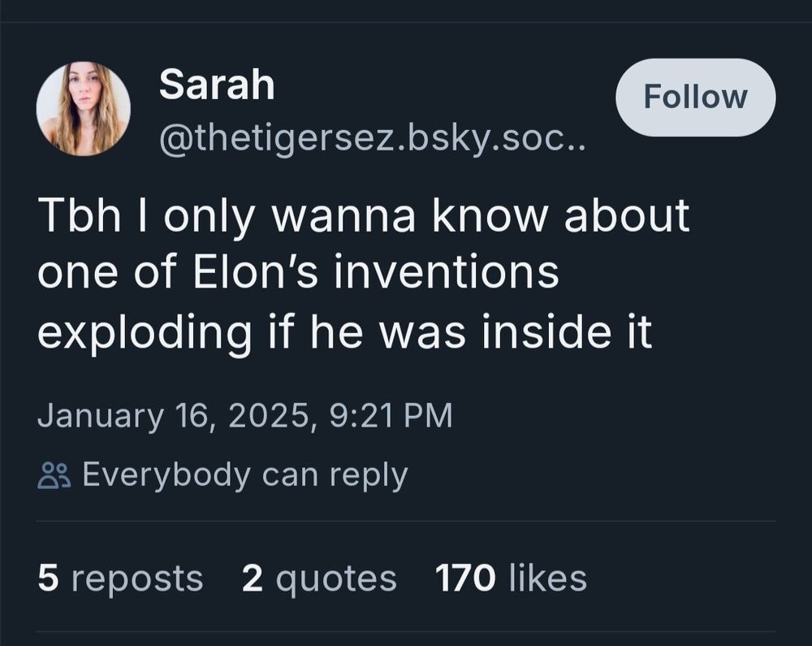Click the 'Tbh I only wanna know about' line

click(x=363, y=215)
